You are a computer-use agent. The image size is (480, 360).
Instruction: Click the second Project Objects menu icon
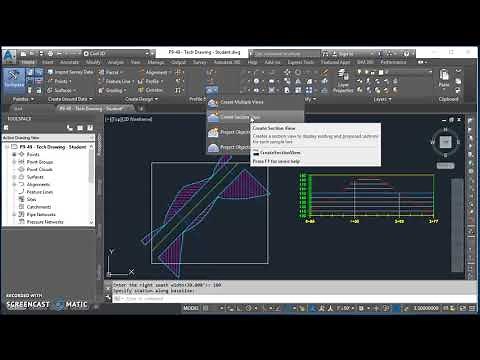[213, 147]
